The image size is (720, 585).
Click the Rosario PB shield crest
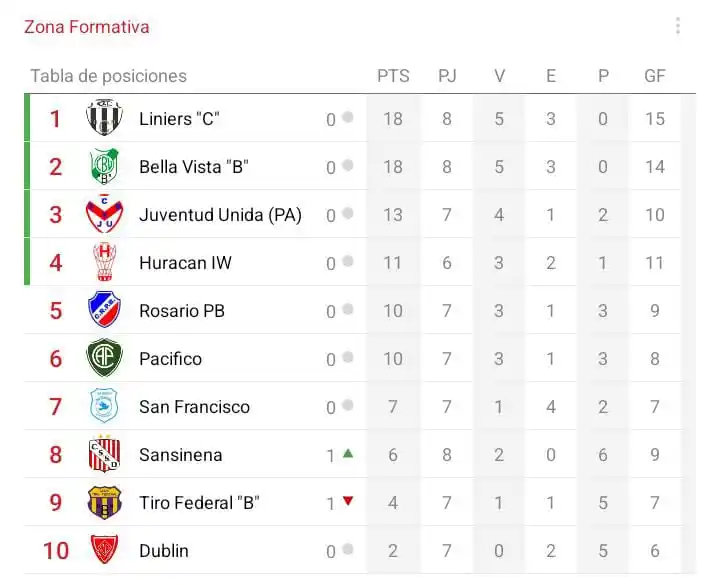(104, 309)
